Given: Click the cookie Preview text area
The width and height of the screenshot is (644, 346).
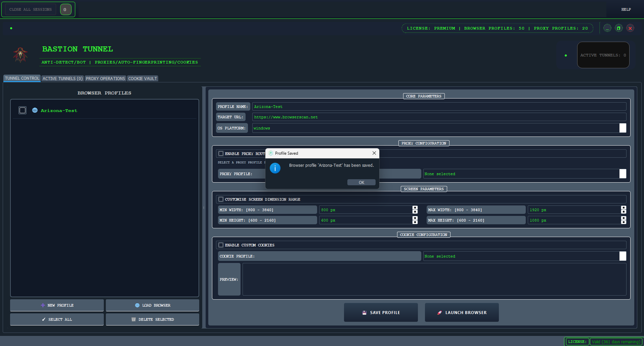Looking at the screenshot, I should point(434,279).
